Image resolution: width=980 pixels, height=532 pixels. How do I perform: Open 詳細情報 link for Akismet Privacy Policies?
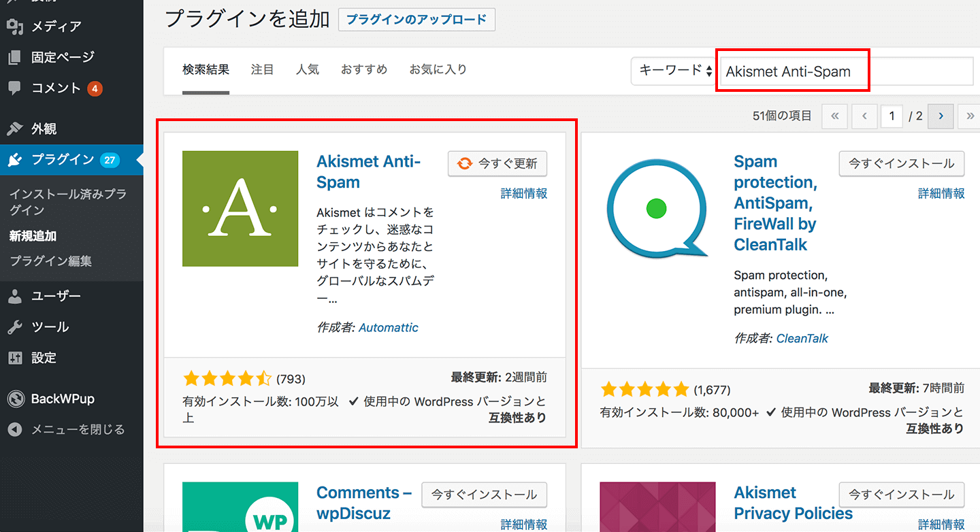(x=941, y=525)
